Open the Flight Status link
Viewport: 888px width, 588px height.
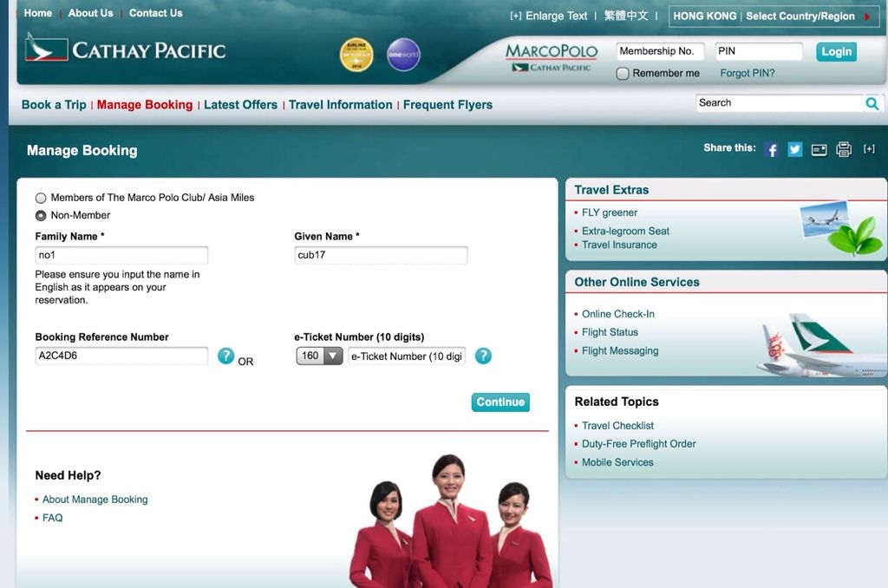[610, 332]
